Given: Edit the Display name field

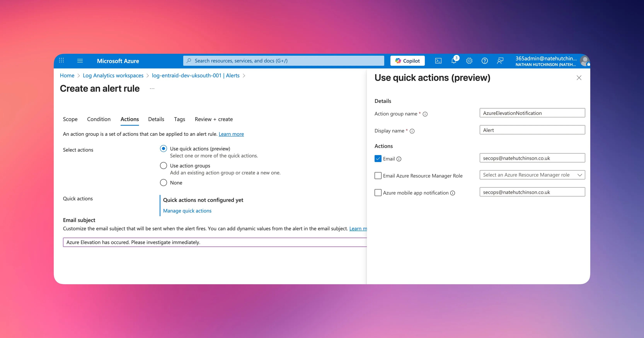Looking at the screenshot, I should tap(532, 130).
